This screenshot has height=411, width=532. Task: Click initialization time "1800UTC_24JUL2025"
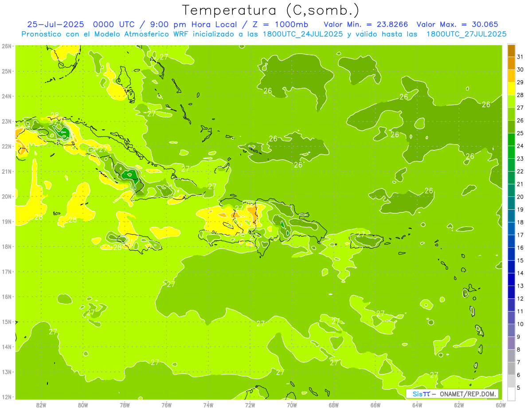(303, 34)
